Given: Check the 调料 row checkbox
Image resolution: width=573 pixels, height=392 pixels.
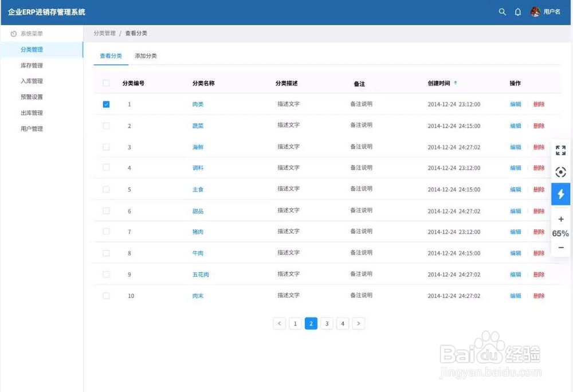Looking at the screenshot, I should click(106, 167).
